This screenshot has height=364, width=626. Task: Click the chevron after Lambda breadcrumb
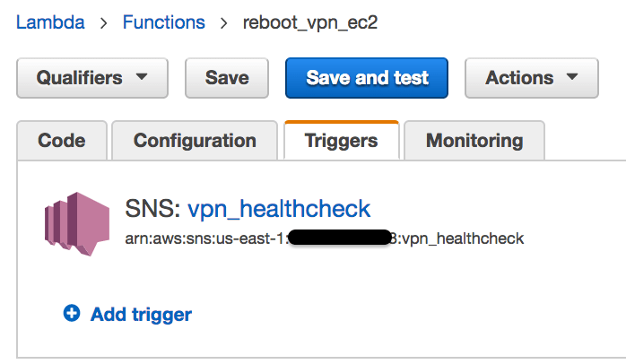tap(104, 23)
